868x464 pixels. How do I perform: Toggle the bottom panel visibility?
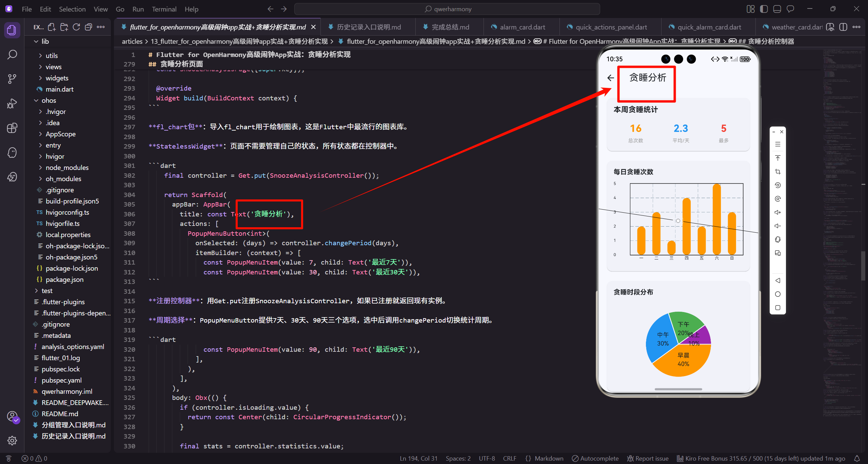(x=777, y=9)
